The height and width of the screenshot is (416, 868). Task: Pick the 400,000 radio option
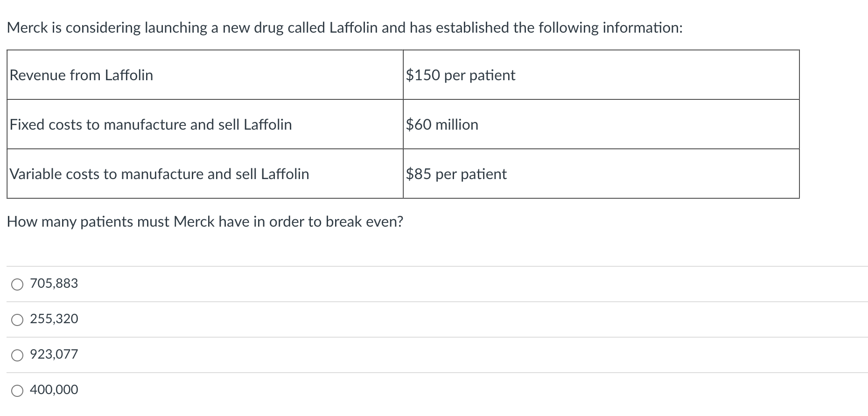tap(17, 391)
